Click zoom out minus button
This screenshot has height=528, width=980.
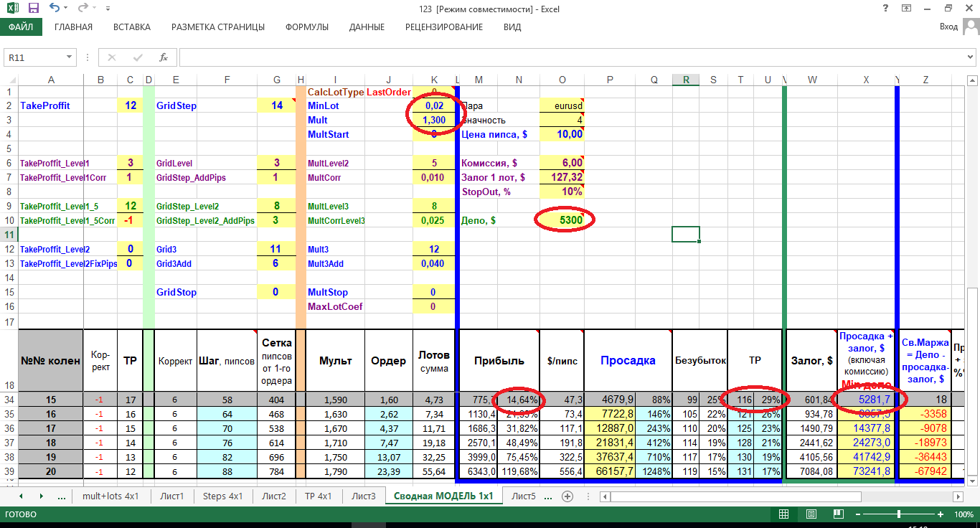tap(858, 514)
